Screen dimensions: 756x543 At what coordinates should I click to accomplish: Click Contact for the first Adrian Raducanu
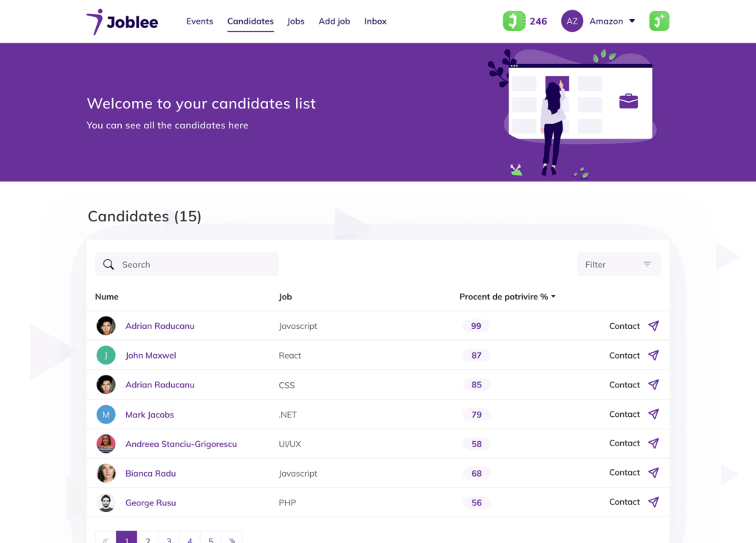624,326
